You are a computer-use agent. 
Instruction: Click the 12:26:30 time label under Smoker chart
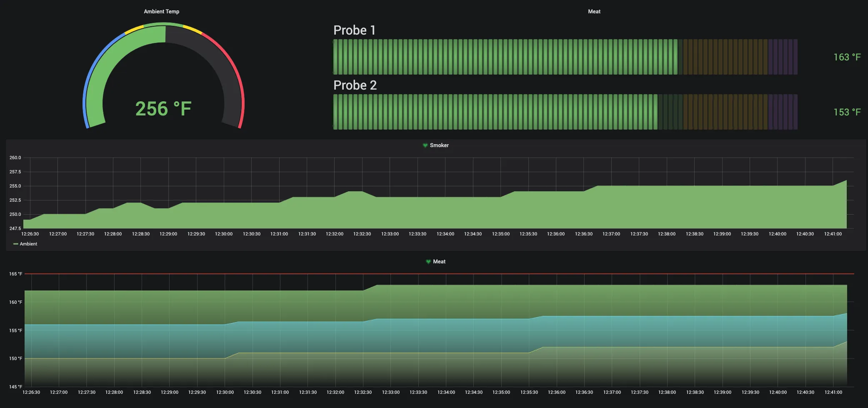coord(30,234)
